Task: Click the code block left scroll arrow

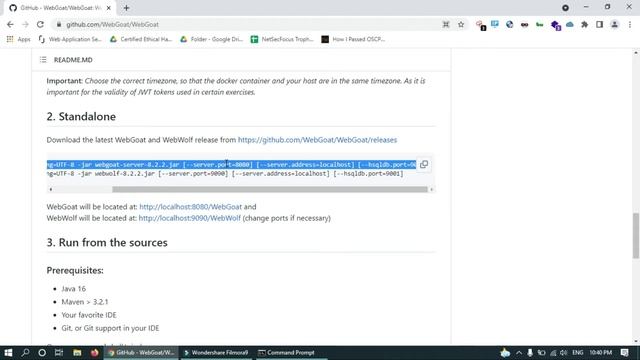Action: 51,189
